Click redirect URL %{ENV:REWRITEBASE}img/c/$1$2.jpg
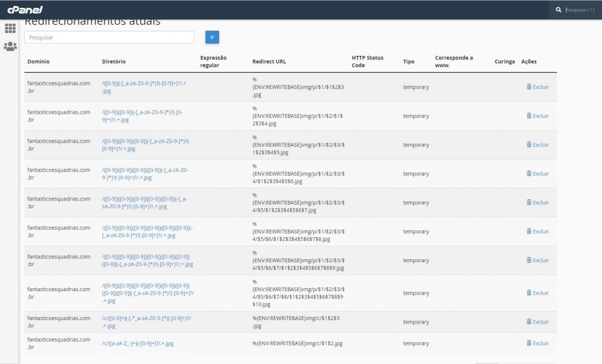 (297, 344)
